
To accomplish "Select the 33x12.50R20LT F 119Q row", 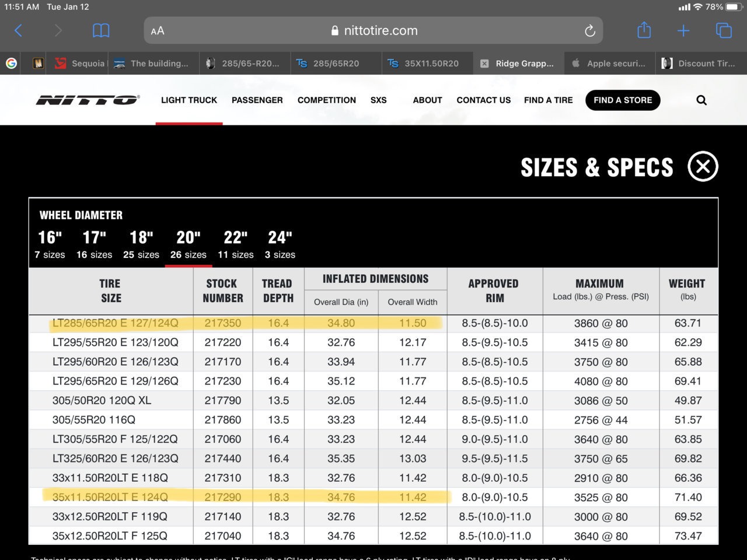I will [373, 516].
